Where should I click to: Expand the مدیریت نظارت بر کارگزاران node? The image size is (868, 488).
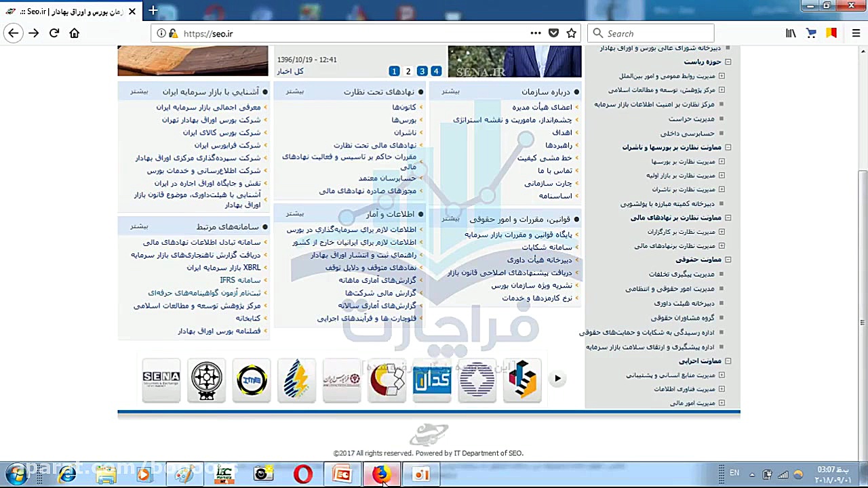click(722, 232)
